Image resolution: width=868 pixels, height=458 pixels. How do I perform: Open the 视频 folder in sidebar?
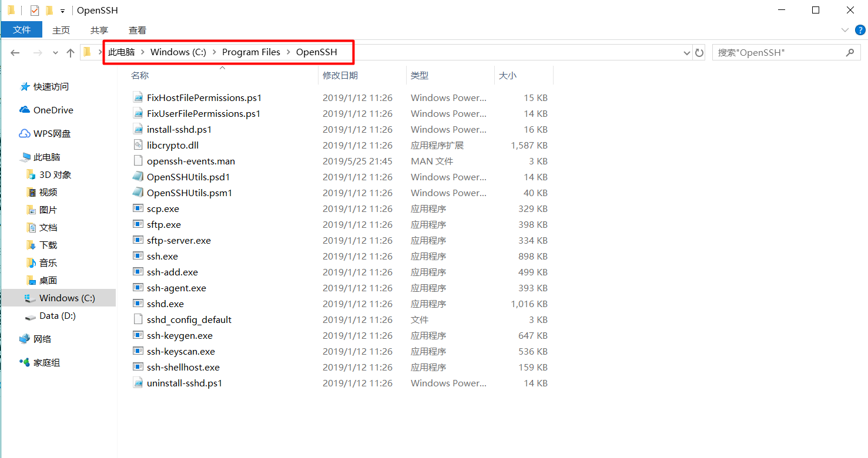(48, 192)
